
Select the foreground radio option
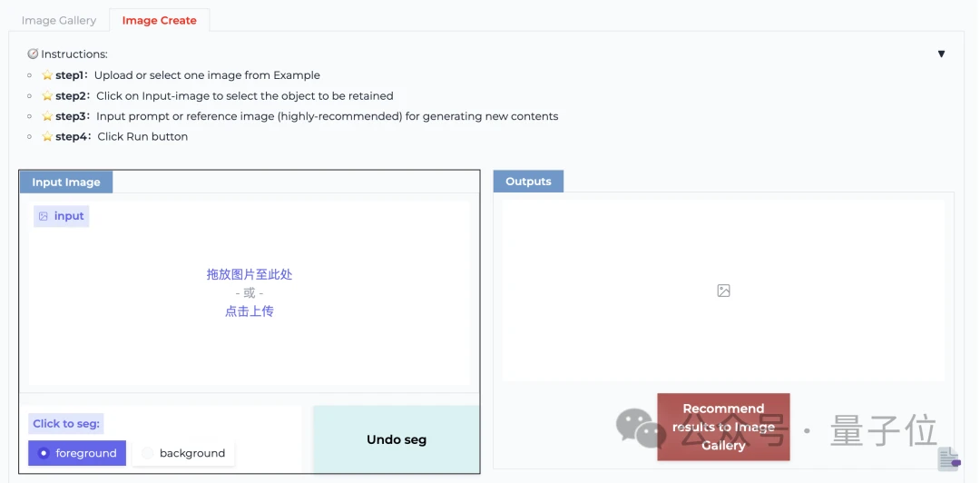(77, 453)
